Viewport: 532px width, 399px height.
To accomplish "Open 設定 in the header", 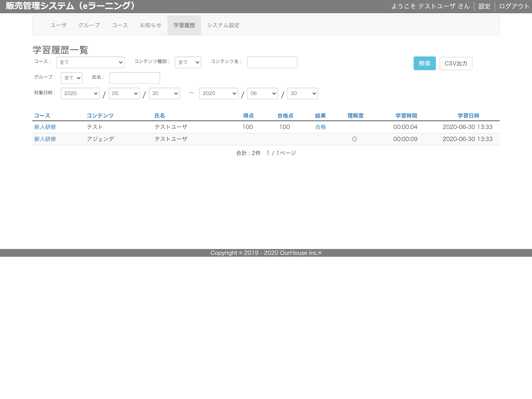I will tap(484, 6).
